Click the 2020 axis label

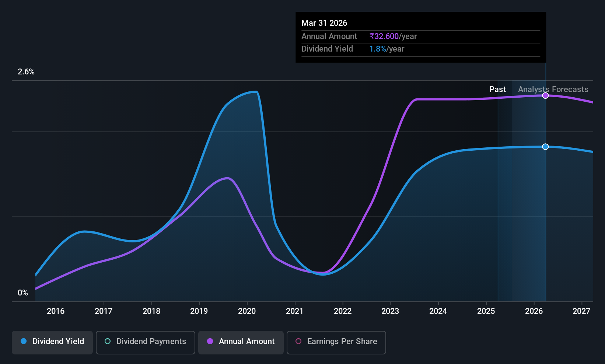pyautogui.click(x=247, y=311)
